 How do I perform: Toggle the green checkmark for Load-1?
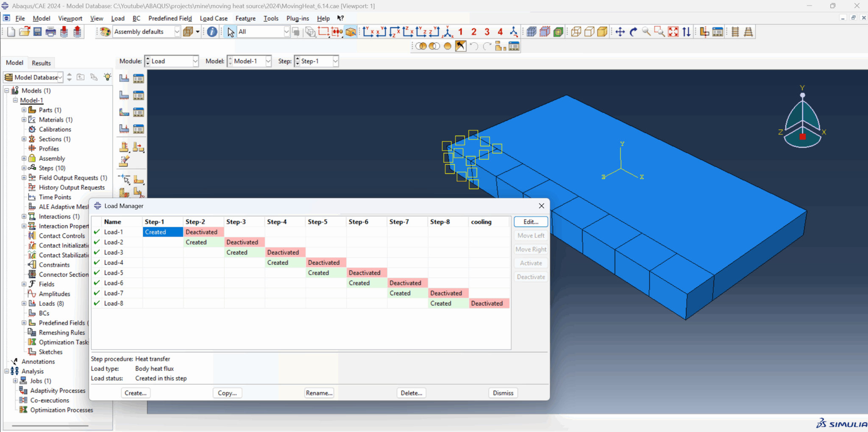point(97,232)
